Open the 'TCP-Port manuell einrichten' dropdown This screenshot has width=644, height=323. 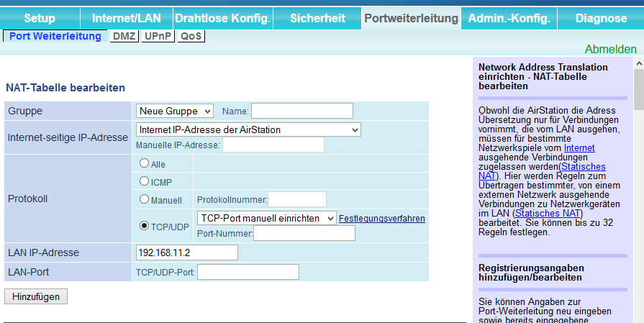click(x=266, y=218)
